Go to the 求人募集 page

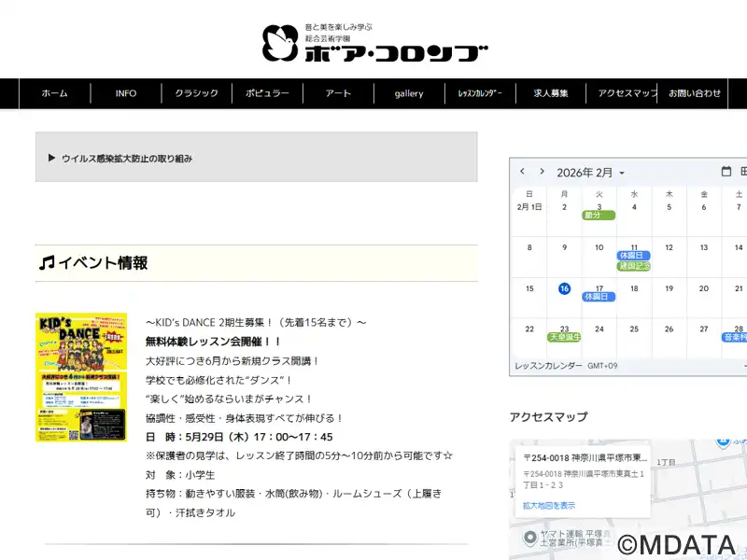point(551,93)
